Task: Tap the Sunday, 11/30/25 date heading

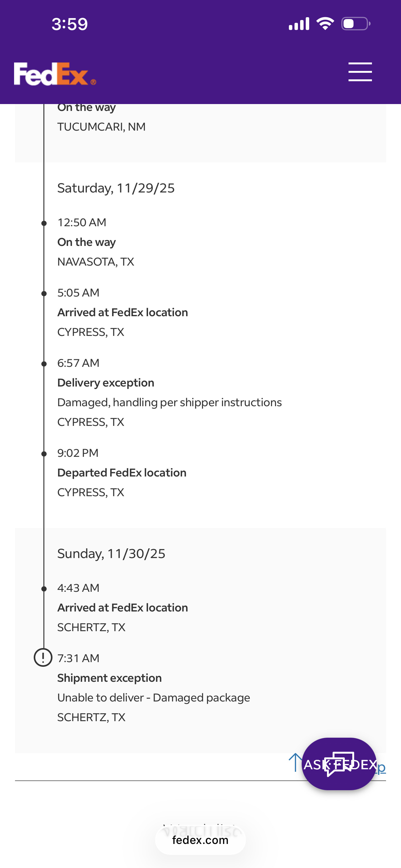Action: (111, 554)
